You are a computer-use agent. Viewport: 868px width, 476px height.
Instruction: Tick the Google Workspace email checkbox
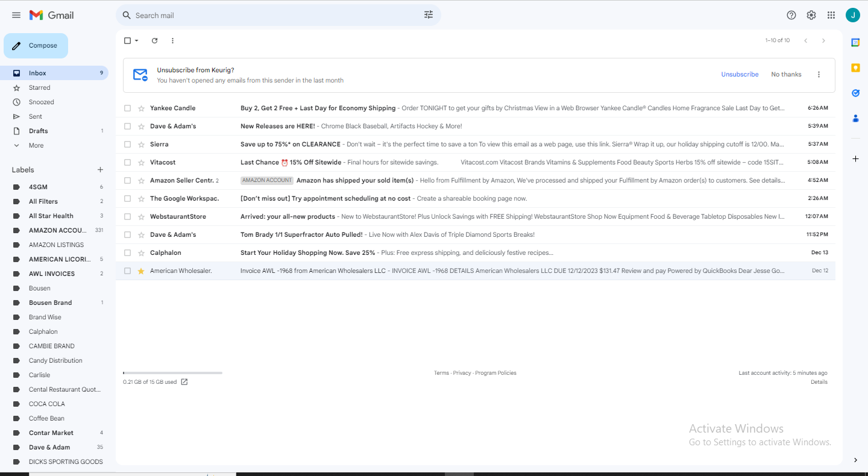127,199
